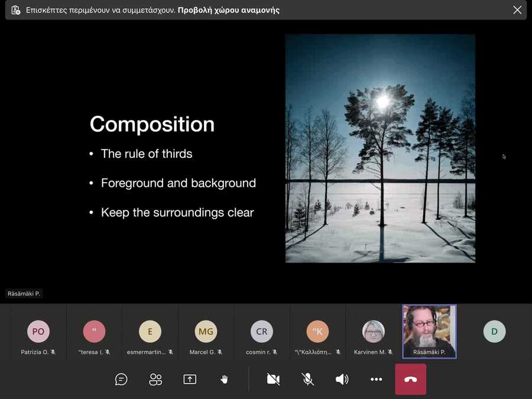Screen dimensions: 532x399
Task: Hang up with the red button
Action: point(411,379)
